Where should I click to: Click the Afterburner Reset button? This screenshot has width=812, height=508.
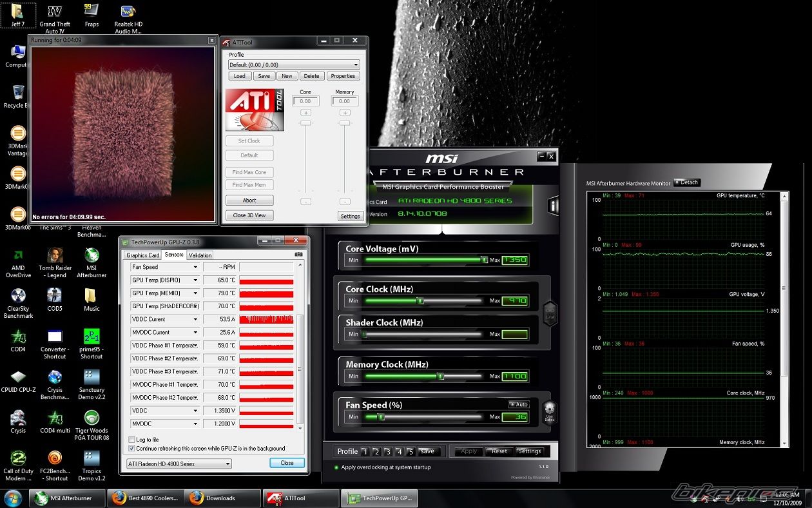(x=499, y=451)
